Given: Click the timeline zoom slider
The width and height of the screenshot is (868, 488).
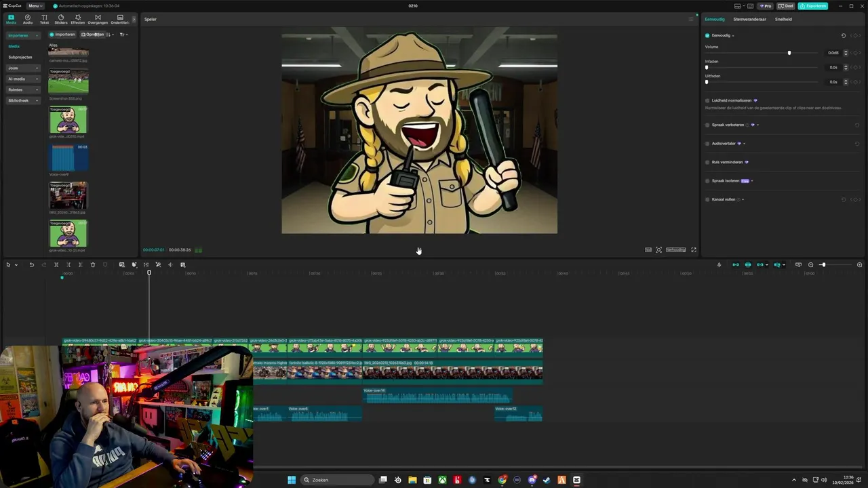Looking at the screenshot, I should pos(835,264).
